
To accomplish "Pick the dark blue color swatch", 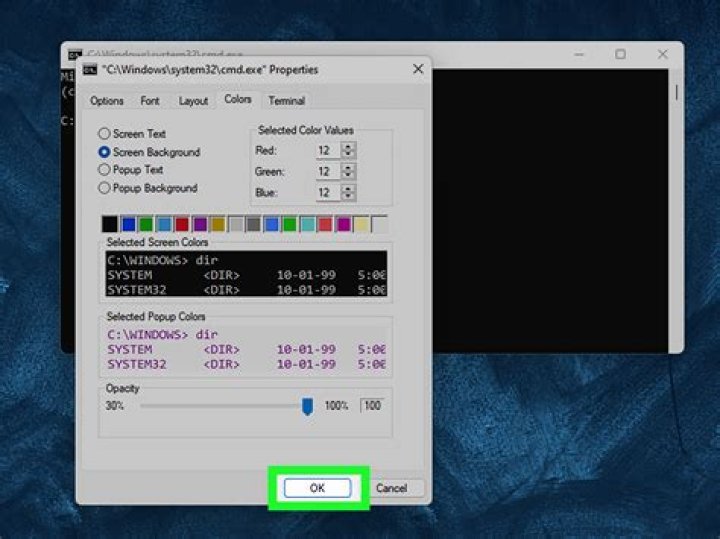I will (128, 224).
